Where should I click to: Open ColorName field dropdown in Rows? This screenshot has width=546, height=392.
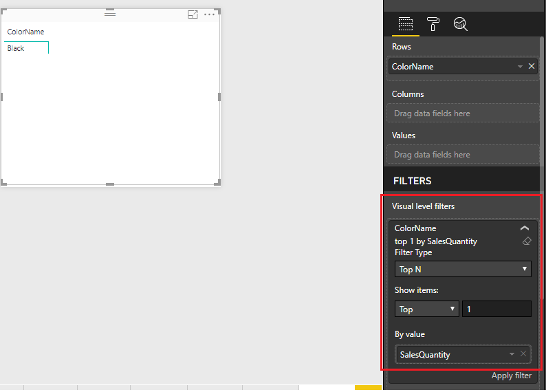(520, 67)
